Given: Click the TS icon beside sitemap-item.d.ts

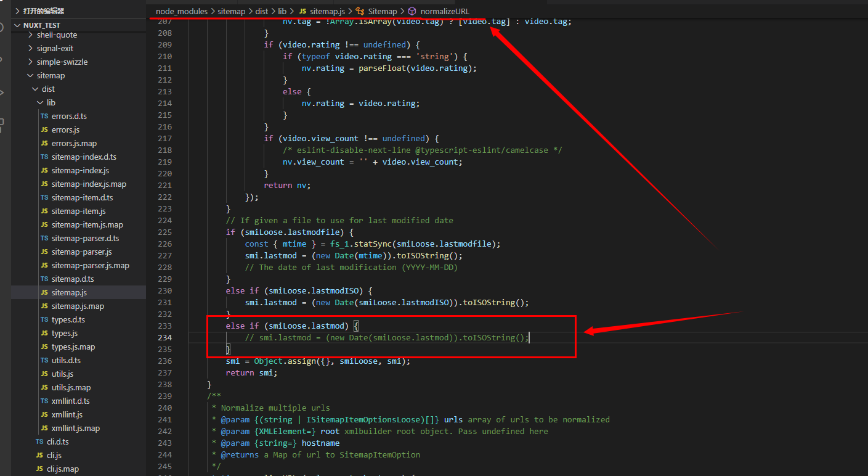Looking at the screenshot, I should (44, 198).
